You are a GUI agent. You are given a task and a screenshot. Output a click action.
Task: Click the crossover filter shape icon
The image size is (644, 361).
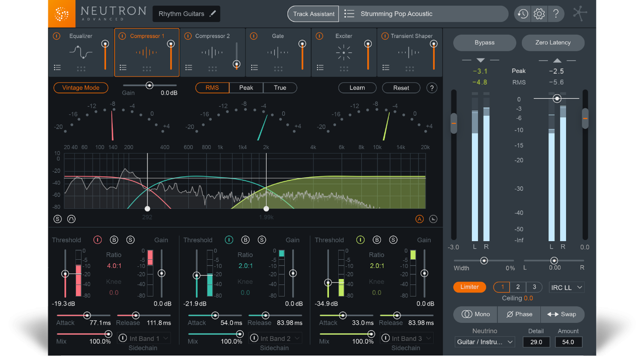pos(71,219)
